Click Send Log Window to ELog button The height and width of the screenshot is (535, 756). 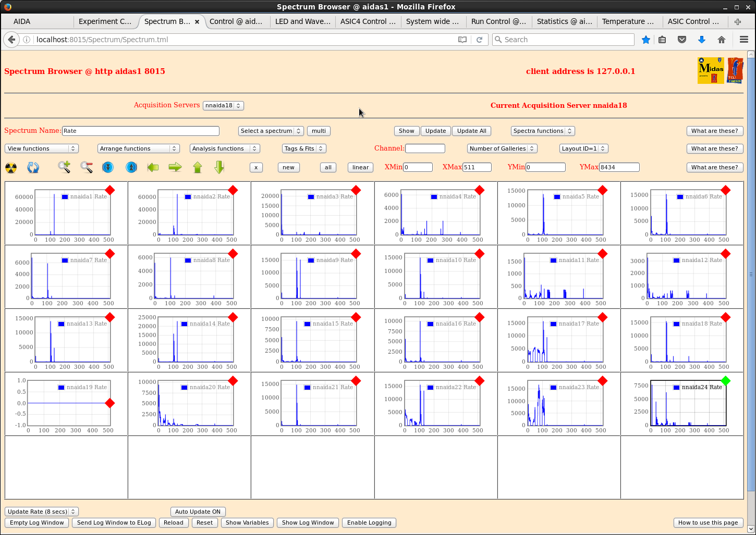click(x=114, y=522)
